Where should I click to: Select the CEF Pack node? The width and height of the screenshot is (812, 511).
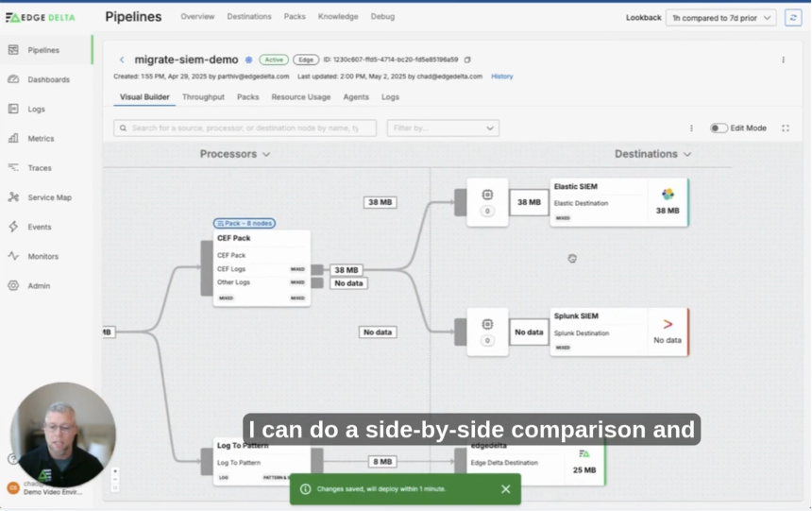[262, 268]
